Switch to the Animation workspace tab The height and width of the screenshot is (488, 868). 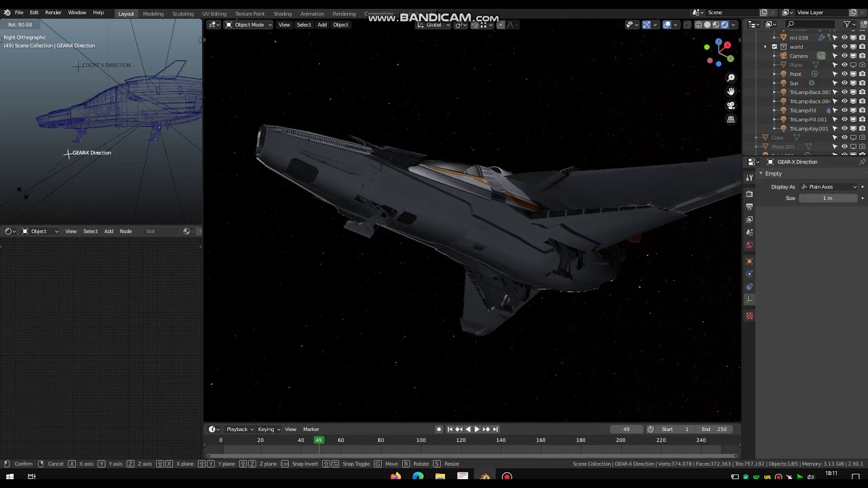click(312, 14)
